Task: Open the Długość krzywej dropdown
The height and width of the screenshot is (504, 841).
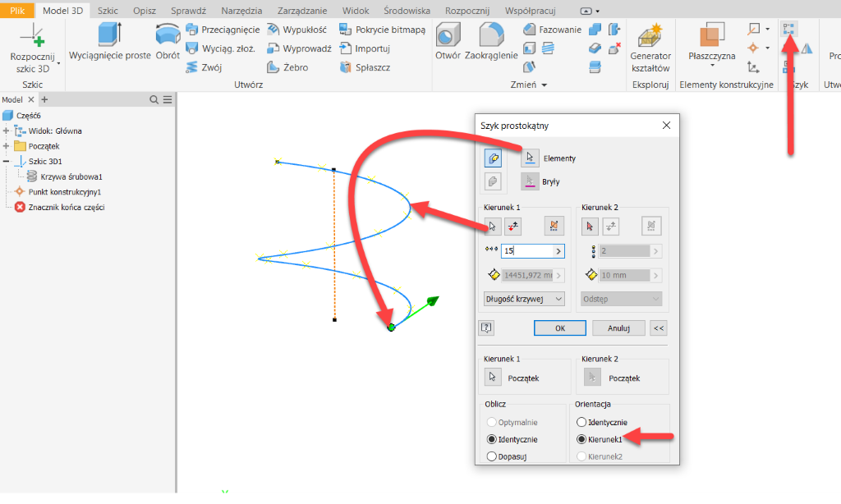Action: coord(524,299)
